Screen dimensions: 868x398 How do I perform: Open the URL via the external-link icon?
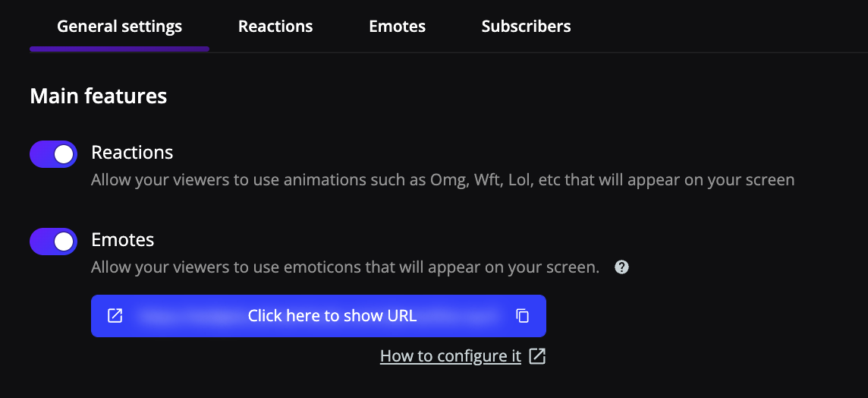pyautogui.click(x=115, y=316)
